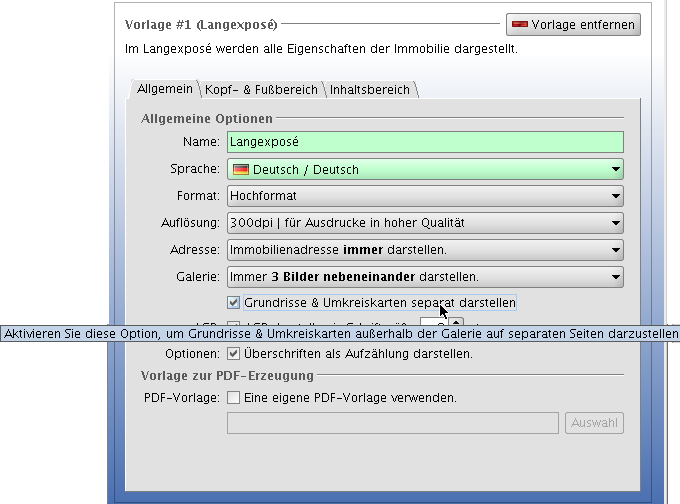The image size is (680, 504).
Task: Open the Sprache dropdown arrow
Action: click(x=616, y=170)
